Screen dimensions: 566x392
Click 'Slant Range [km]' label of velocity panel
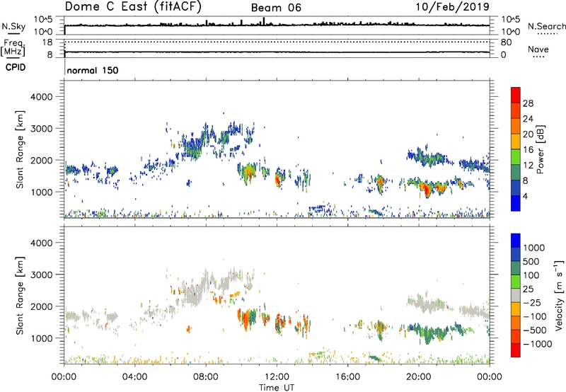[21, 295]
